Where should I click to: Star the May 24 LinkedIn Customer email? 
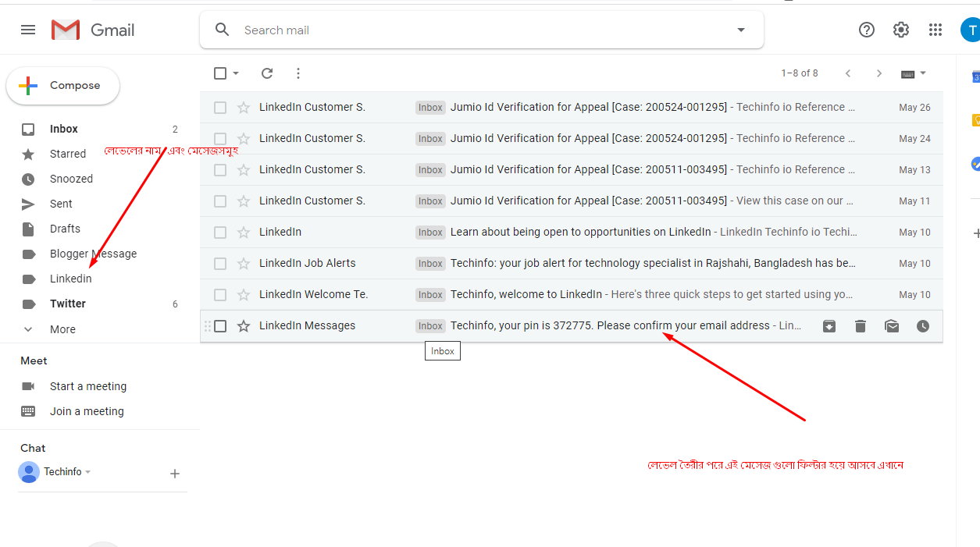[x=244, y=139]
